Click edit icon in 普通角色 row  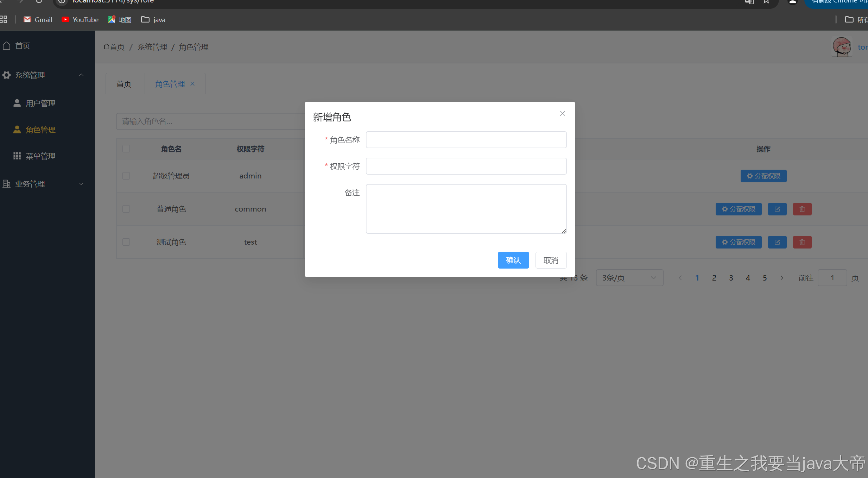point(777,209)
